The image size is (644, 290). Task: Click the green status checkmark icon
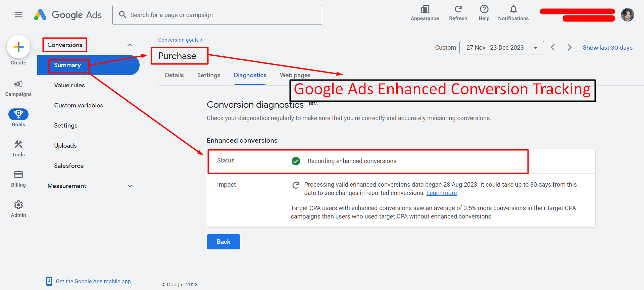[x=296, y=161]
